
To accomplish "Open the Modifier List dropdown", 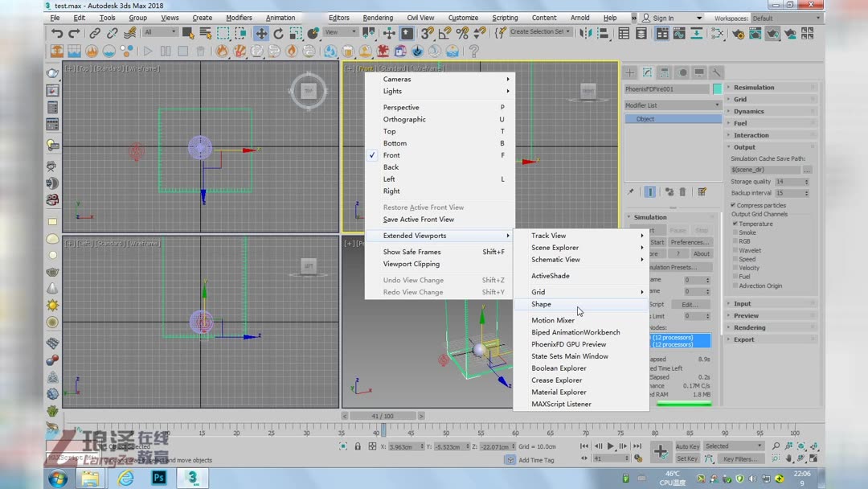I will pyautogui.click(x=672, y=105).
